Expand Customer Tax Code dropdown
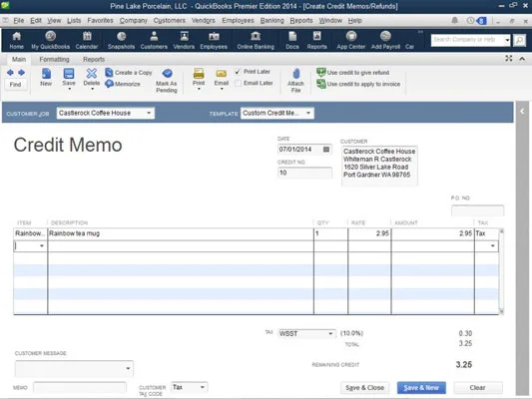532x399 pixels. point(203,387)
